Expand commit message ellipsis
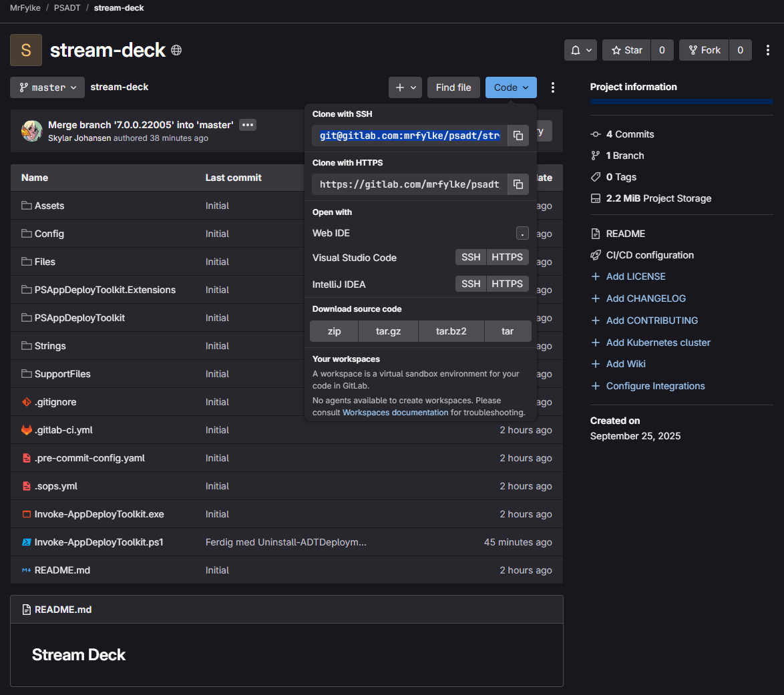 coord(248,125)
